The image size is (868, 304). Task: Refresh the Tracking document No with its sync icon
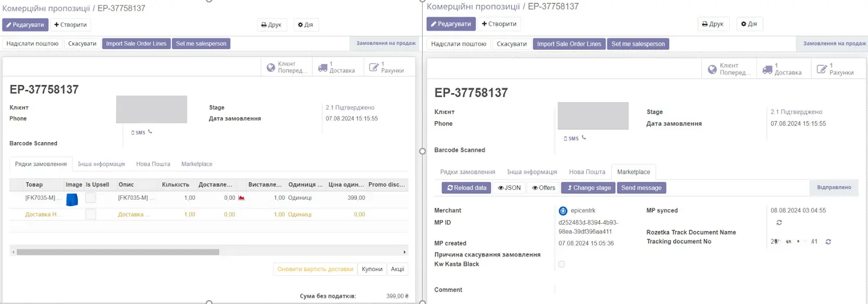(828, 242)
